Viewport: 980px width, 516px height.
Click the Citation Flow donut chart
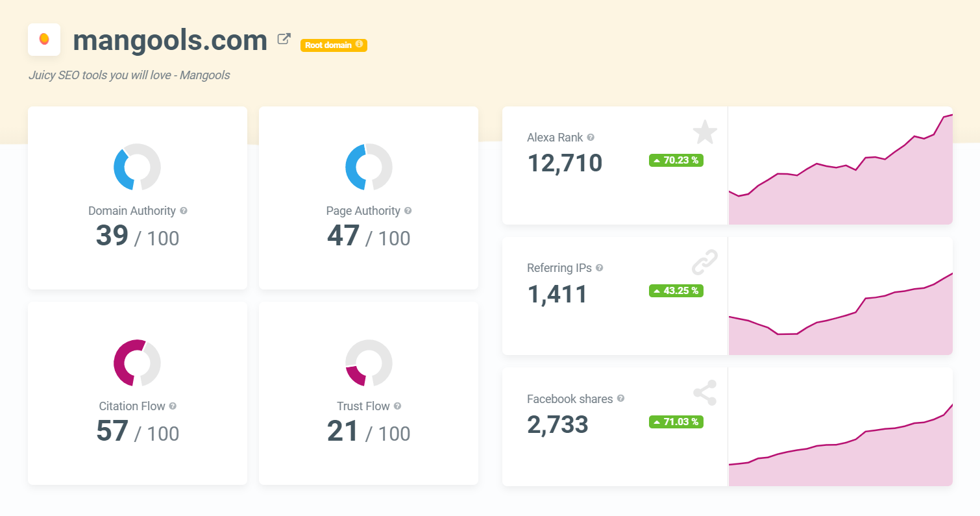tap(138, 362)
